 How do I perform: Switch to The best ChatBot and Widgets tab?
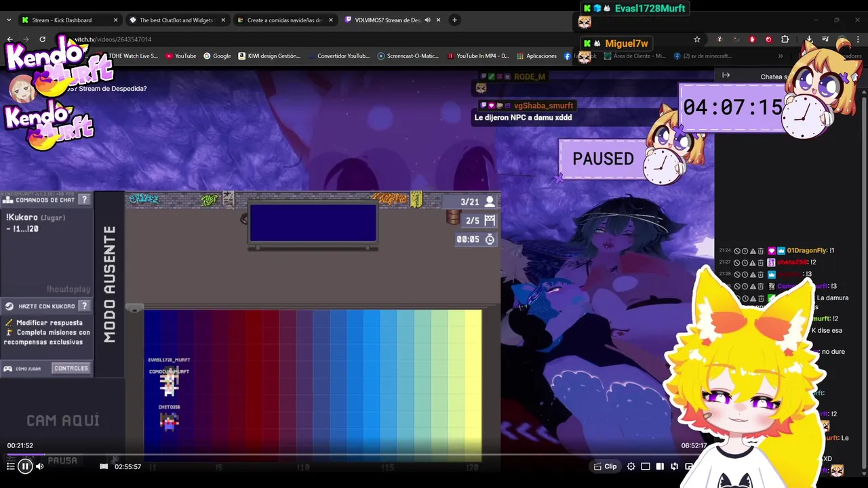coord(176,20)
